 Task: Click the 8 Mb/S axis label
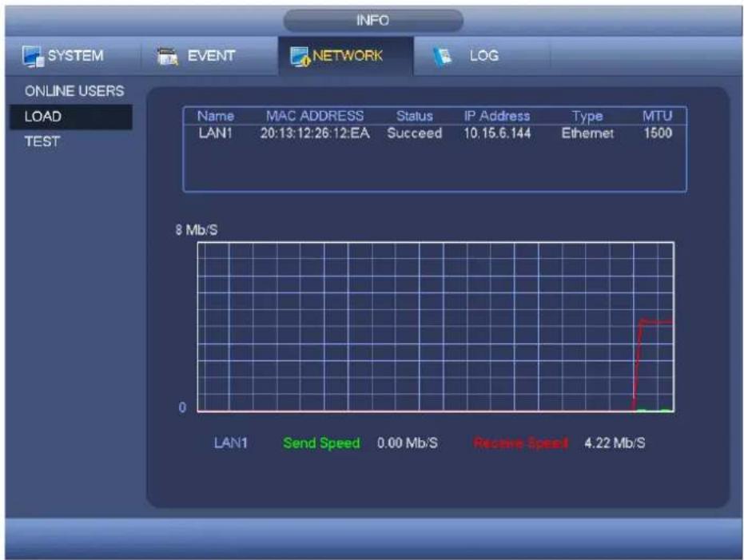coord(197,230)
